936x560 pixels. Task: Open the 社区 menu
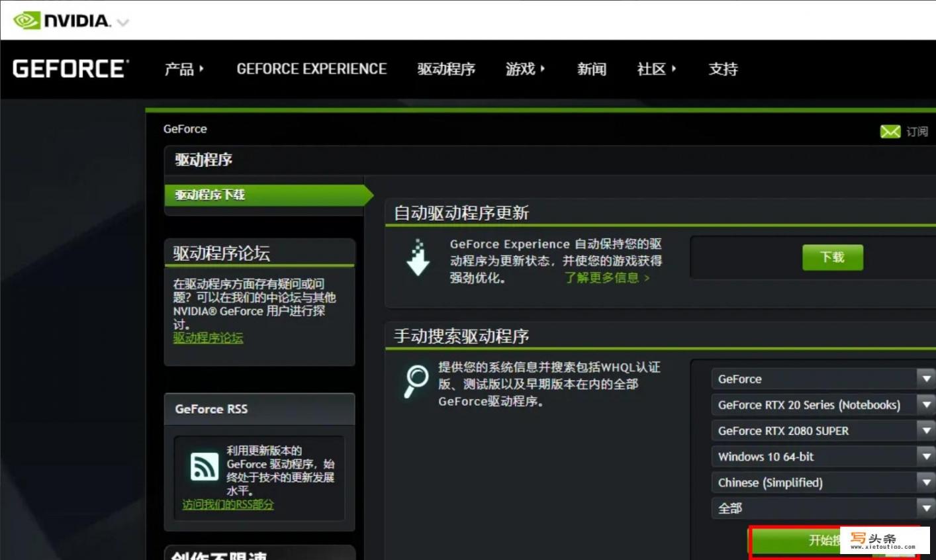656,69
